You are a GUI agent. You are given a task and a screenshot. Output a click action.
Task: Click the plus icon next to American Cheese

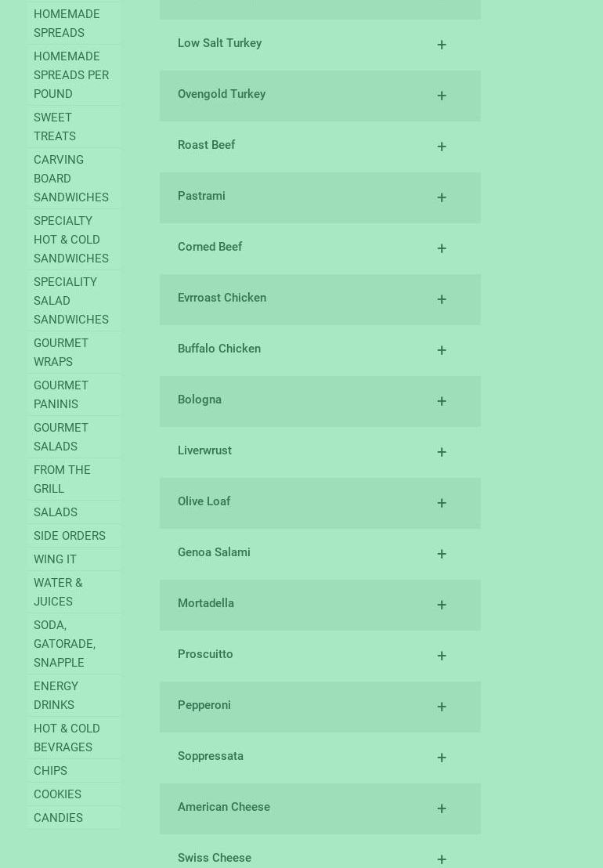coord(442,808)
